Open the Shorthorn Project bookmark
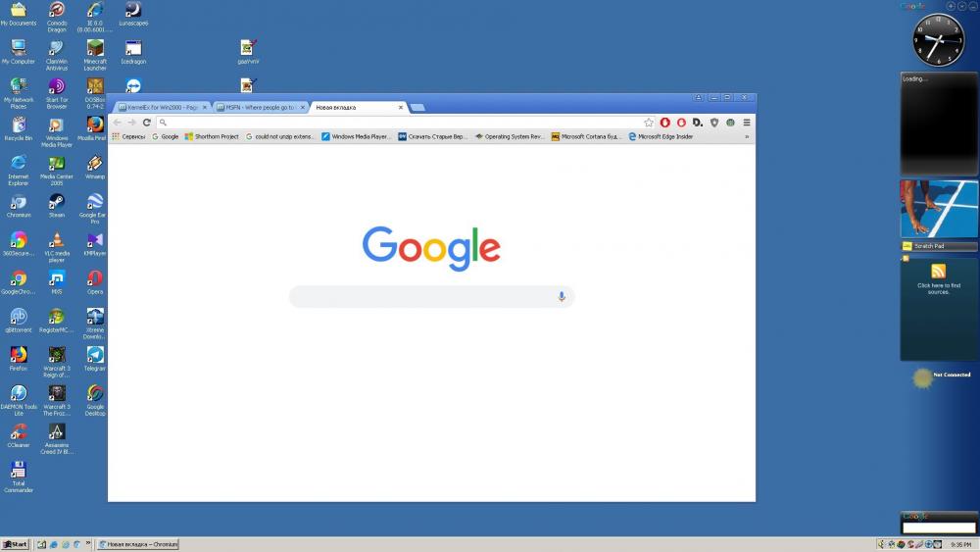The image size is (980, 552). click(212, 136)
